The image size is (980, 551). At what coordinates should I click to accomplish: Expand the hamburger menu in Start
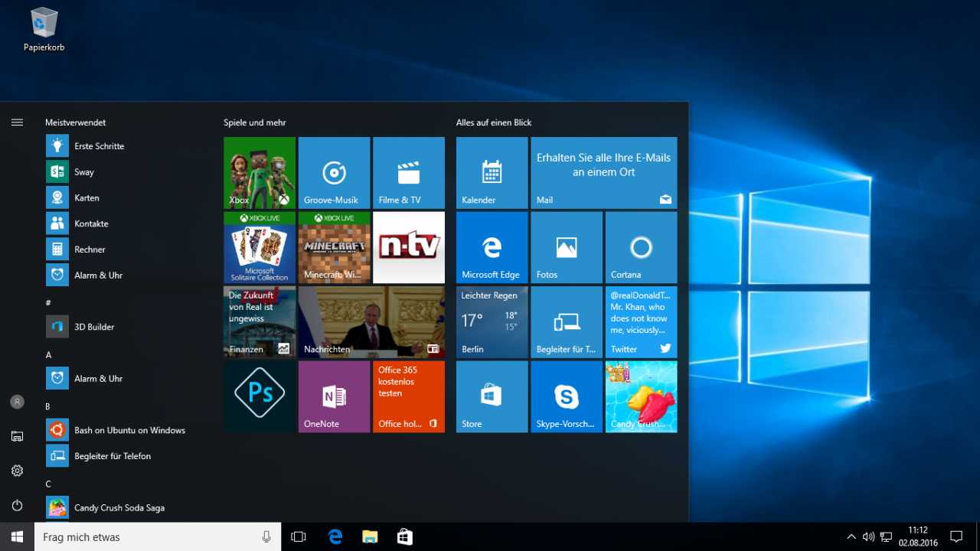(17, 122)
